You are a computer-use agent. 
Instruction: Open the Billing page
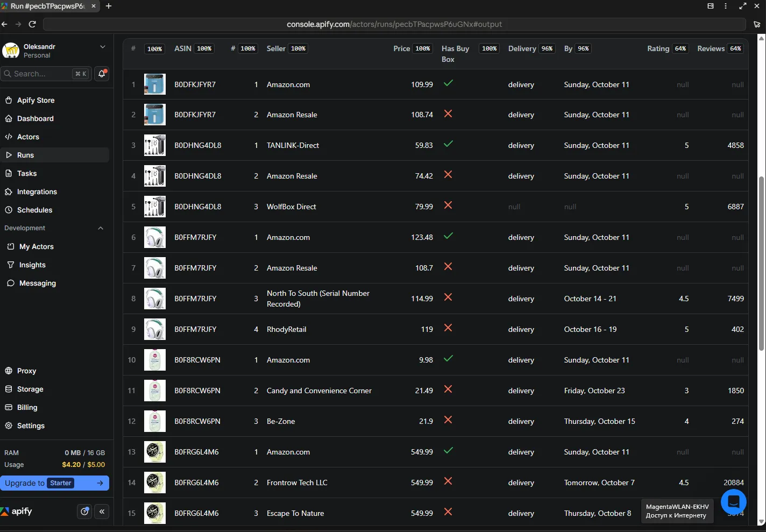[x=27, y=407]
